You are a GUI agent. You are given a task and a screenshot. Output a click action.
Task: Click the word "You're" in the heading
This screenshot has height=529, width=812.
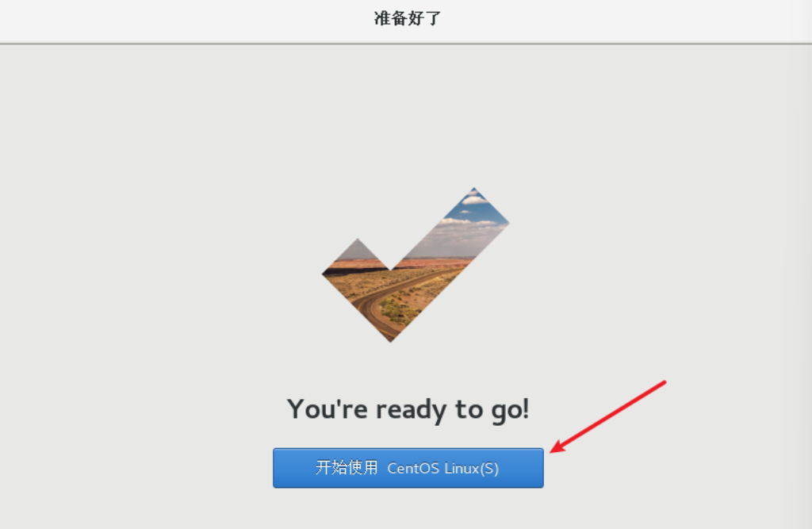[x=327, y=408]
